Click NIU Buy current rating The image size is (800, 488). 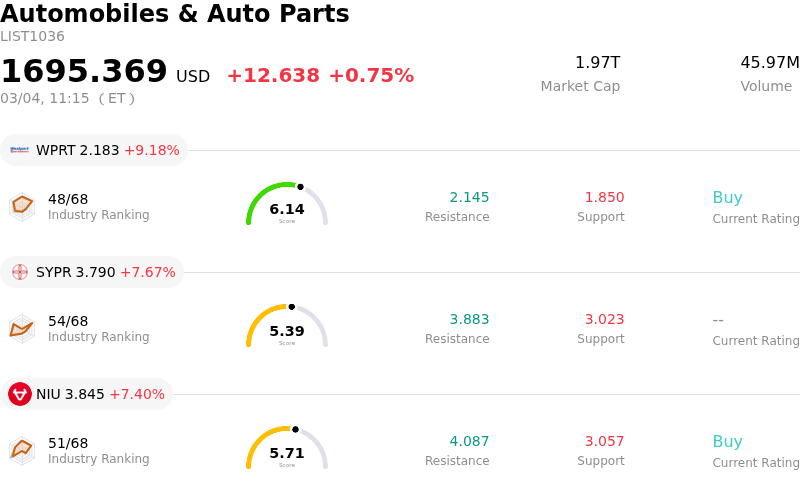point(727,442)
